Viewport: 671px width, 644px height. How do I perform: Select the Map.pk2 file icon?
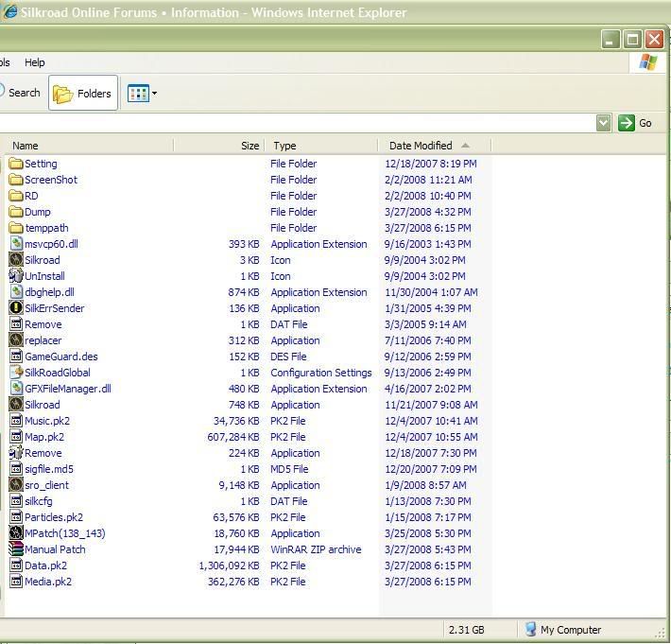coord(16,437)
